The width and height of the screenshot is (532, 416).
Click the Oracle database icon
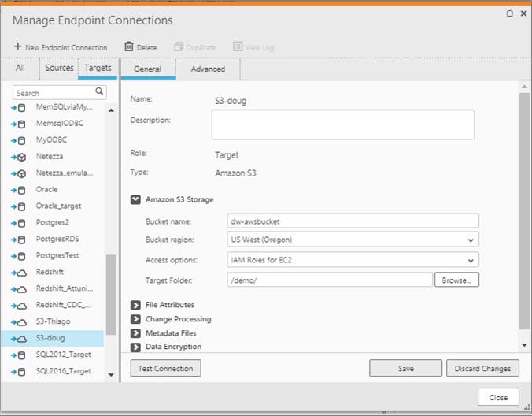[21, 191]
